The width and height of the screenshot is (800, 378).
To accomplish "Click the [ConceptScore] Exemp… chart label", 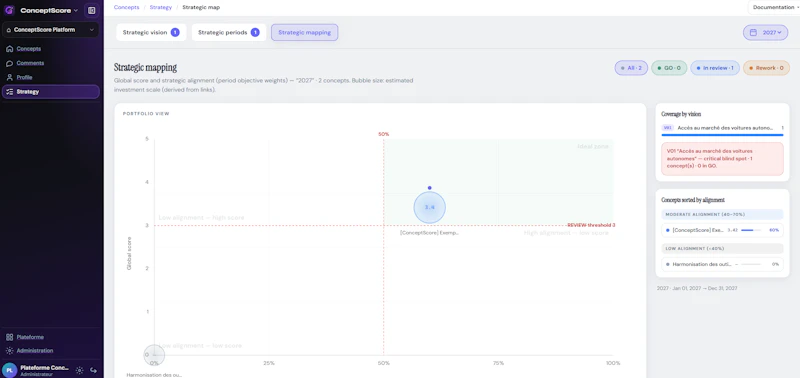I will pyautogui.click(x=430, y=233).
